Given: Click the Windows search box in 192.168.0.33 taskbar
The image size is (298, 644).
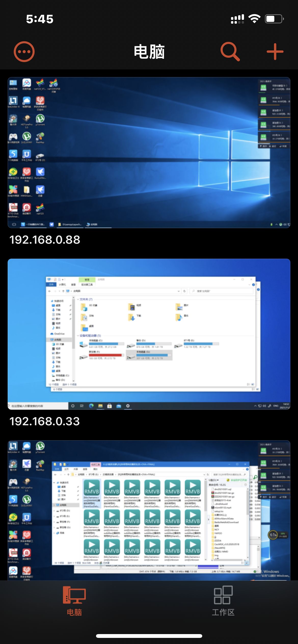Looking at the screenshot, I should (x=38, y=406).
